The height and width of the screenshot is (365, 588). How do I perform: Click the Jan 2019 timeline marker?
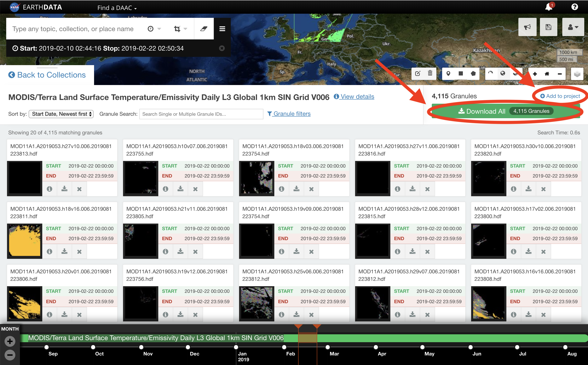click(236, 347)
